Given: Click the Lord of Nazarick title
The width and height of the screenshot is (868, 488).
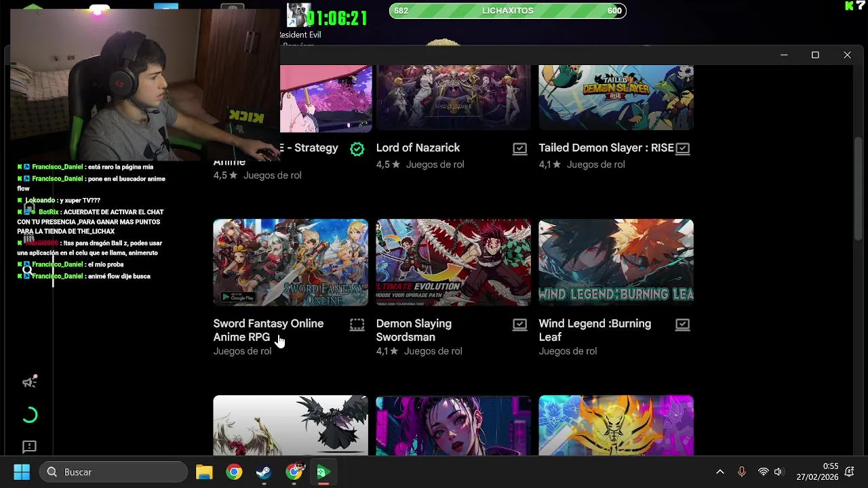Looking at the screenshot, I should coord(418,148).
